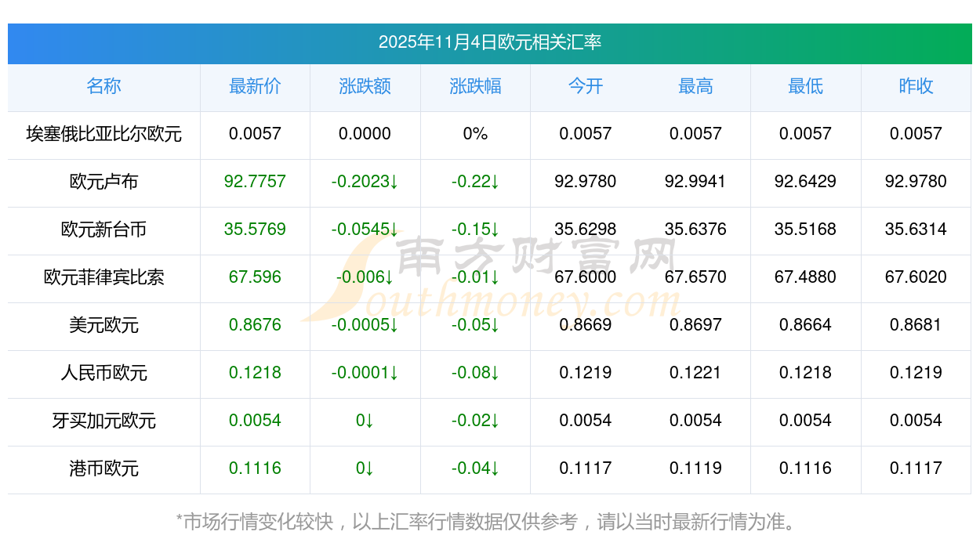
Task: Open the 欧元卢布 currency pair
Action: (x=103, y=183)
